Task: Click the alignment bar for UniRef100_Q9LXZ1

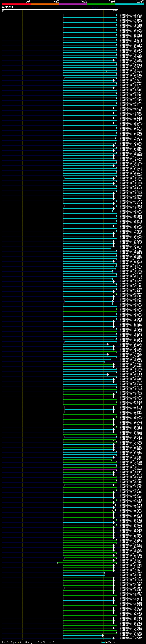Action: pyautogui.click(x=90, y=15)
